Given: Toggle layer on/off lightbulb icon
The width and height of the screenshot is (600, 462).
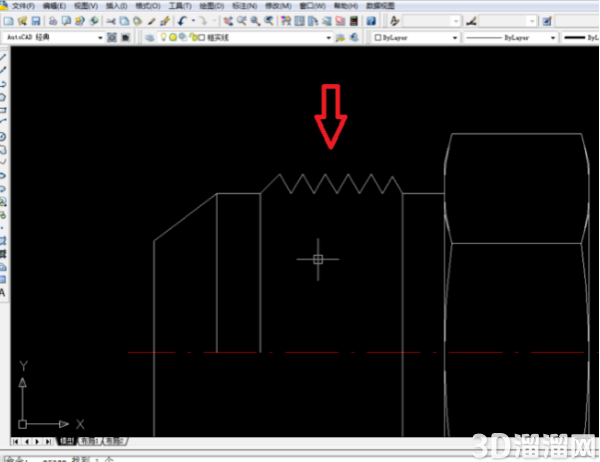Looking at the screenshot, I should [163, 37].
